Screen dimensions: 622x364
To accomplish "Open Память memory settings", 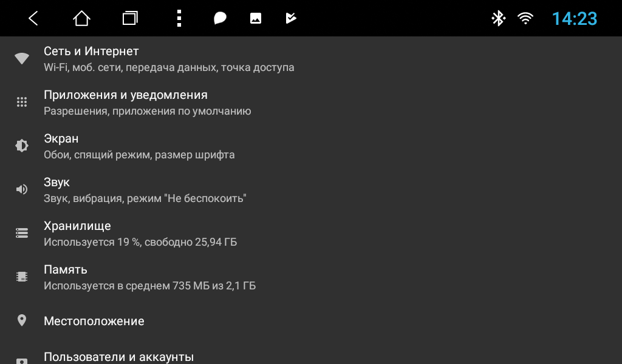I will point(311,277).
